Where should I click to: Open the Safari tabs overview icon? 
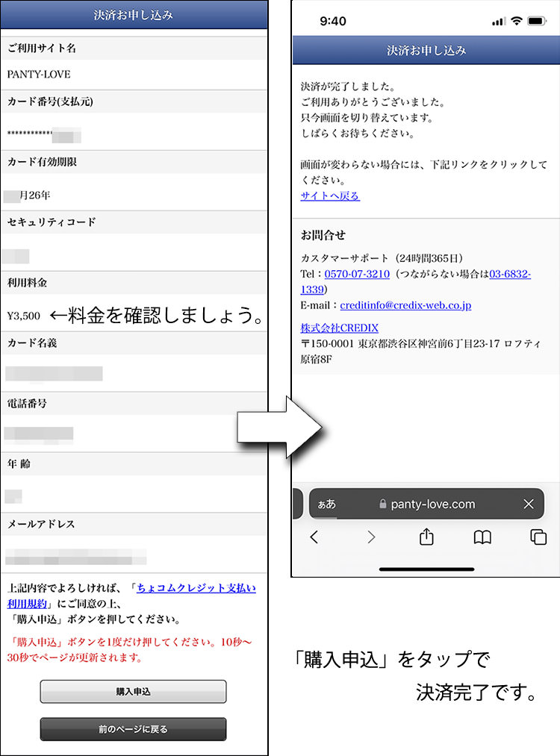pos(538,537)
